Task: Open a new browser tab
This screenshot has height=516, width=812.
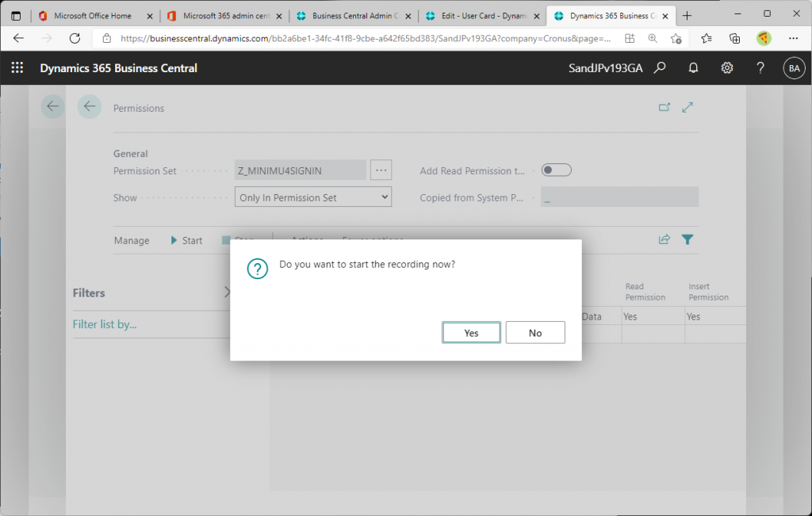Action: 687,16
